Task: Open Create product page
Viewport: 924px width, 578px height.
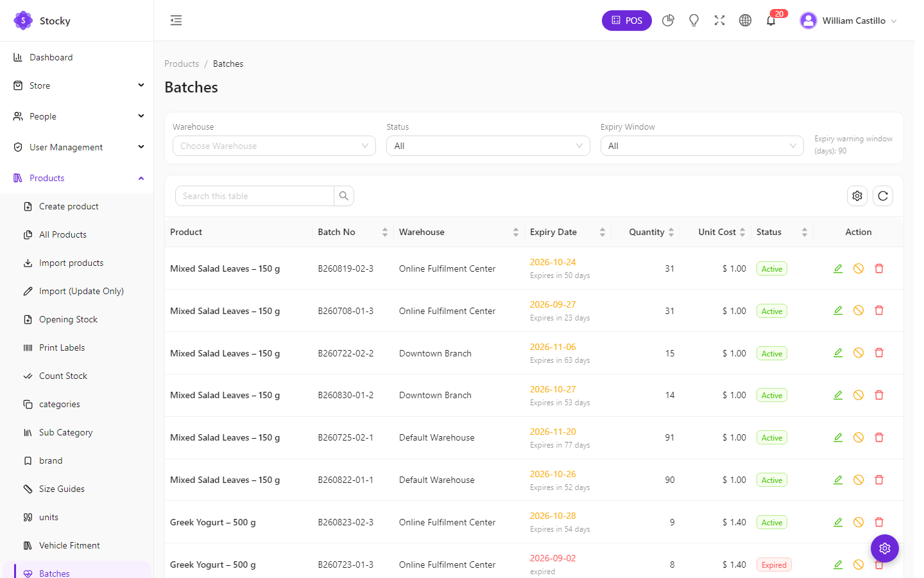Action: (69, 206)
